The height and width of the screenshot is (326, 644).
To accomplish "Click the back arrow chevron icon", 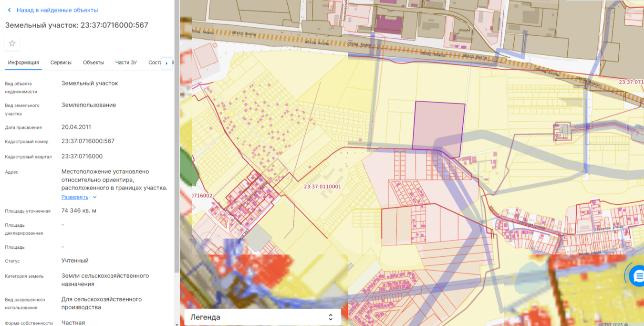I will 9,10.
